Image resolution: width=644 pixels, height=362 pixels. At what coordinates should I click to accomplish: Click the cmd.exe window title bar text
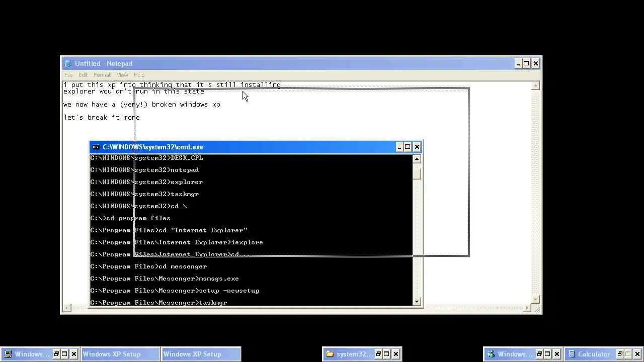pyautogui.click(x=153, y=147)
